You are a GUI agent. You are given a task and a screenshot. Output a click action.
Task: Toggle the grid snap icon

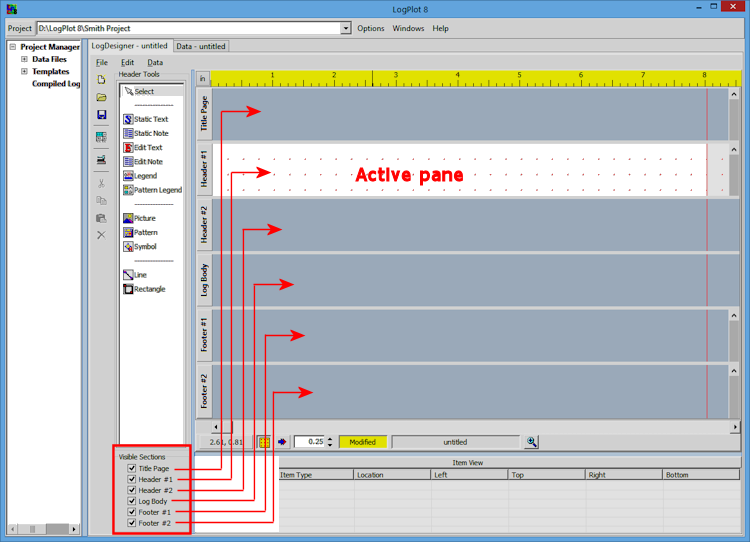click(x=264, y=441)
